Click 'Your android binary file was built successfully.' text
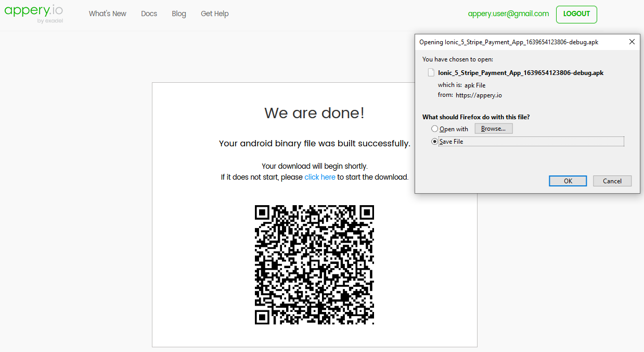Viewport: 644px width, 352px height. [x=315, y=144]
